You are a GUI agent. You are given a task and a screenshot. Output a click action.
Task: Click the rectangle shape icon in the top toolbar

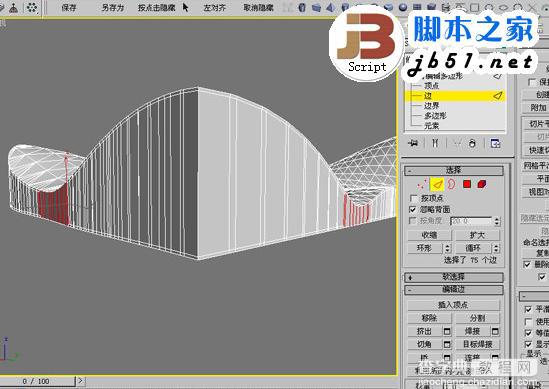pyautogui.click(x=475, y=7)
